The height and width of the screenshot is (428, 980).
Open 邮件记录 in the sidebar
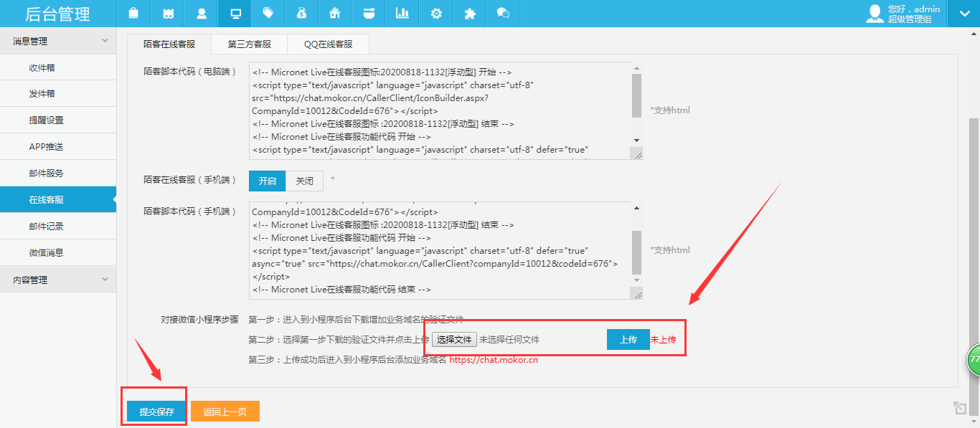point(58,227)
